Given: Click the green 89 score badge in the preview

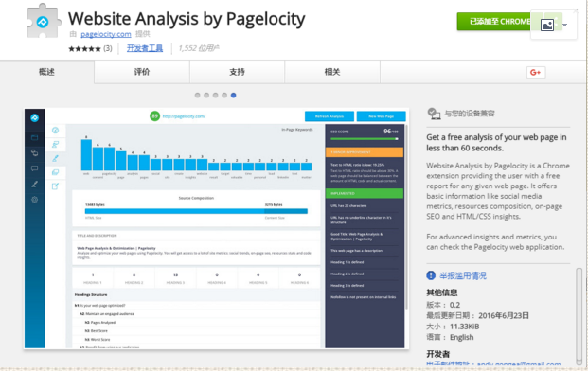Looking at the screenshot, I should tap(155, 116).
